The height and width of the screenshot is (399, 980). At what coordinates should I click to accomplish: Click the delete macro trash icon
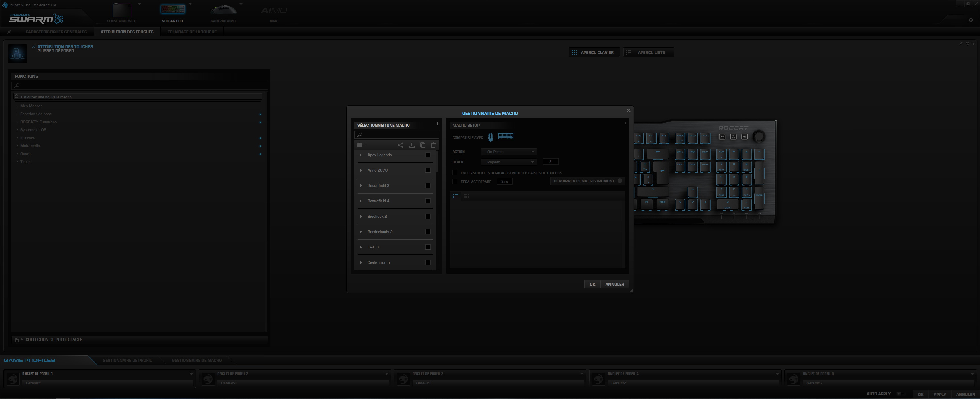[433, 145]
